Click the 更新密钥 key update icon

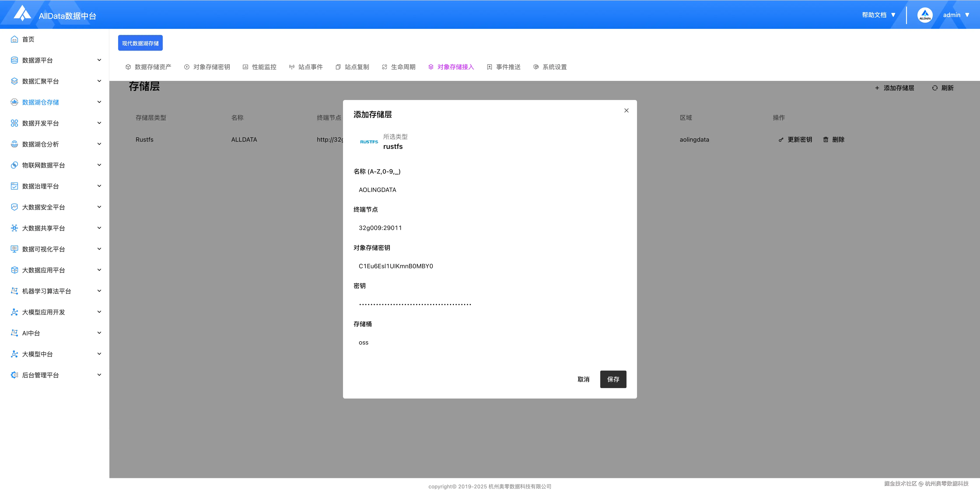[x=781, y=139]
